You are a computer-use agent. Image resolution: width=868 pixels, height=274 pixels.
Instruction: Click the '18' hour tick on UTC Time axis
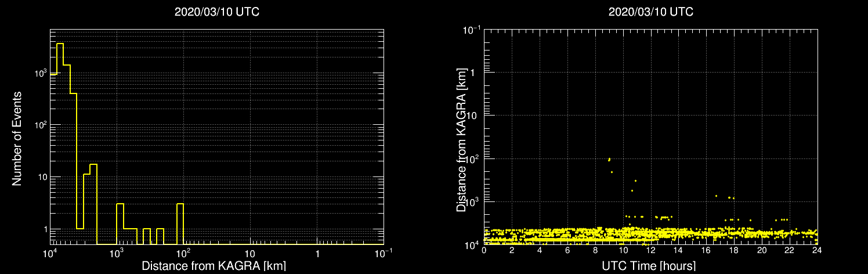(x=734, y=251)
